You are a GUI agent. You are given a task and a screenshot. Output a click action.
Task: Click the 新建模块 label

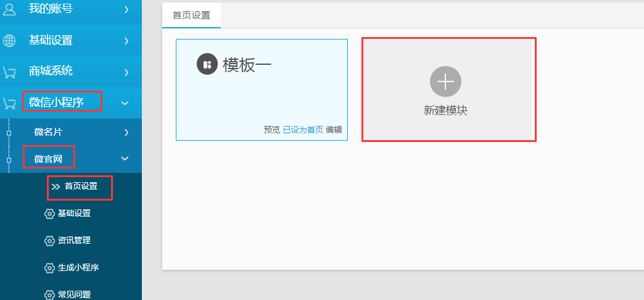click(445, 110)
